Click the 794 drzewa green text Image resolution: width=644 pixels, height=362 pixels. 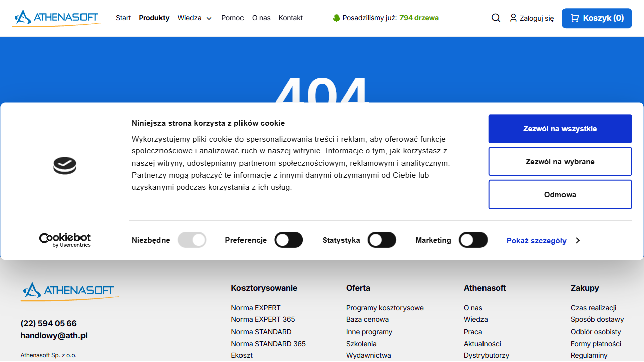tap(419, 18)
